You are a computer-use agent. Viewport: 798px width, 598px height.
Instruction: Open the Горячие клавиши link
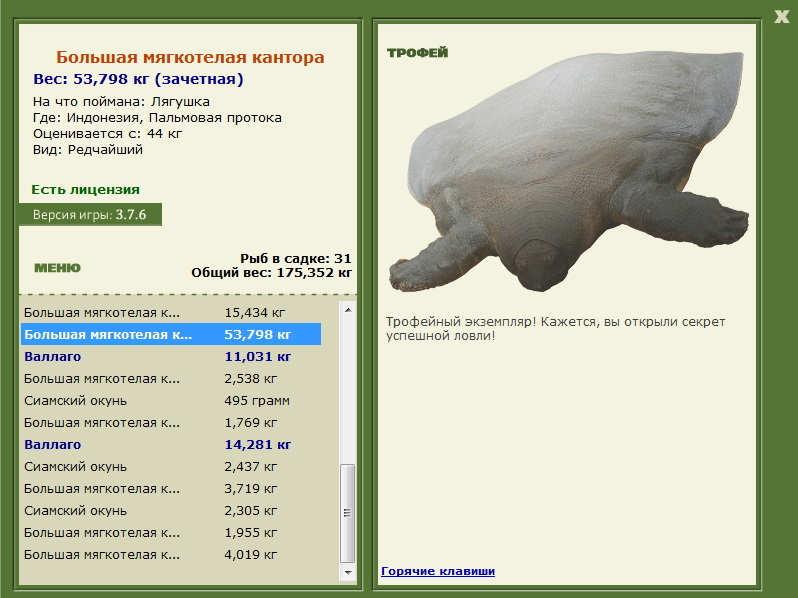click(438, 571)
